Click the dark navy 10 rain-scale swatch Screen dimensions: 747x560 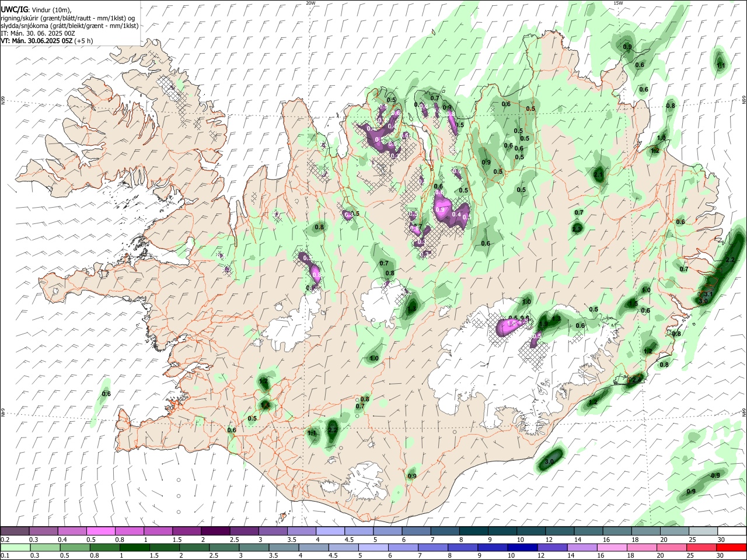click(x=522, y=548)
